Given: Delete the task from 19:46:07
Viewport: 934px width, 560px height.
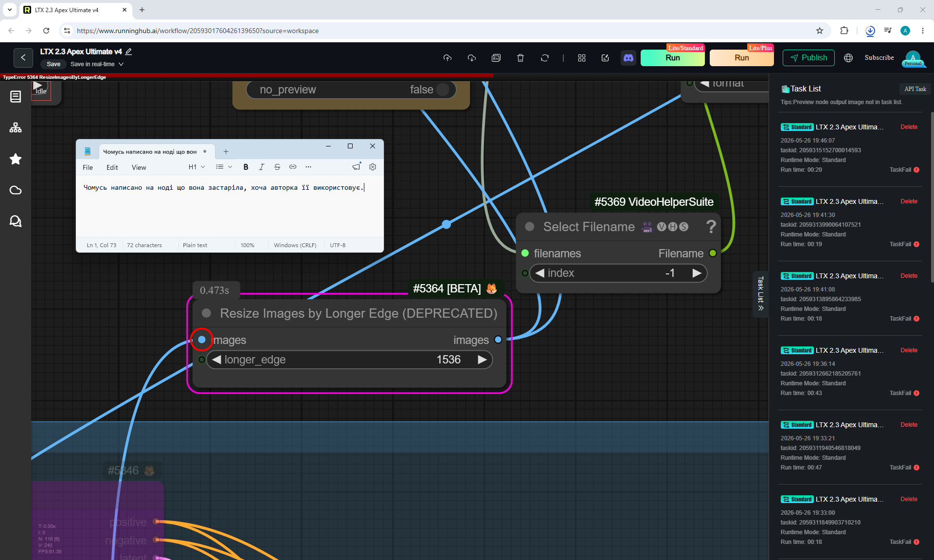Looking at the screenshot, I should [909, 127].
